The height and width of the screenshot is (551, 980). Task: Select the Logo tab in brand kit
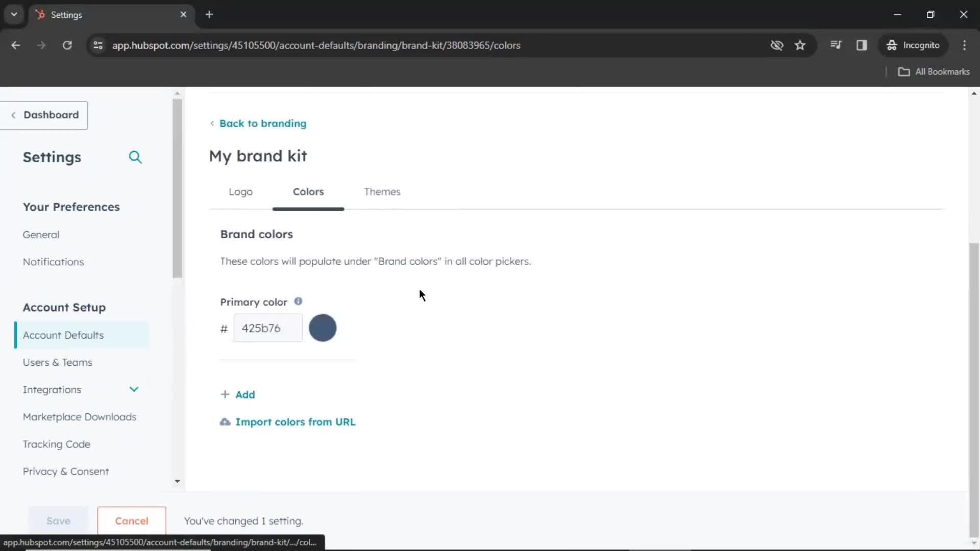pyautogui.click(x=241, y=192)
